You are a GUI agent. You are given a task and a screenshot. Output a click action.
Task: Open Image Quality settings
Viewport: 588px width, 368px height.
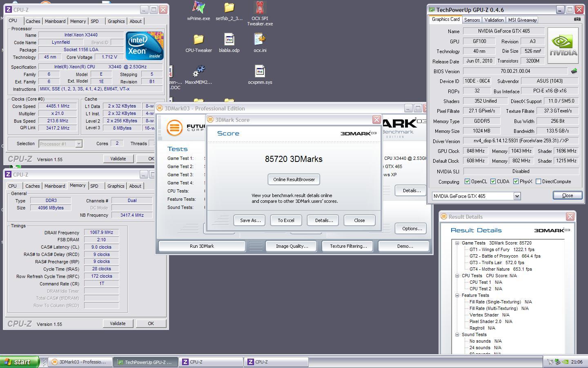292,246
